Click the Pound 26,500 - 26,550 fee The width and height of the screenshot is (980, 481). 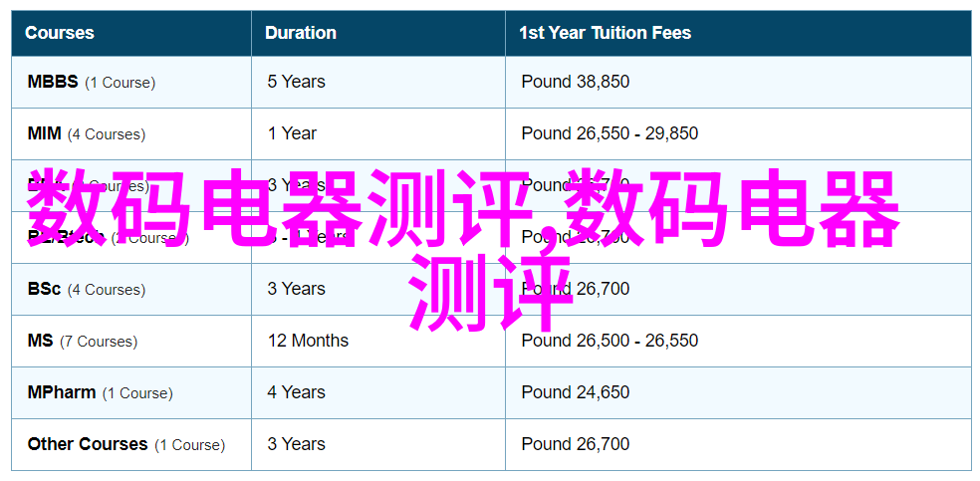610,341
